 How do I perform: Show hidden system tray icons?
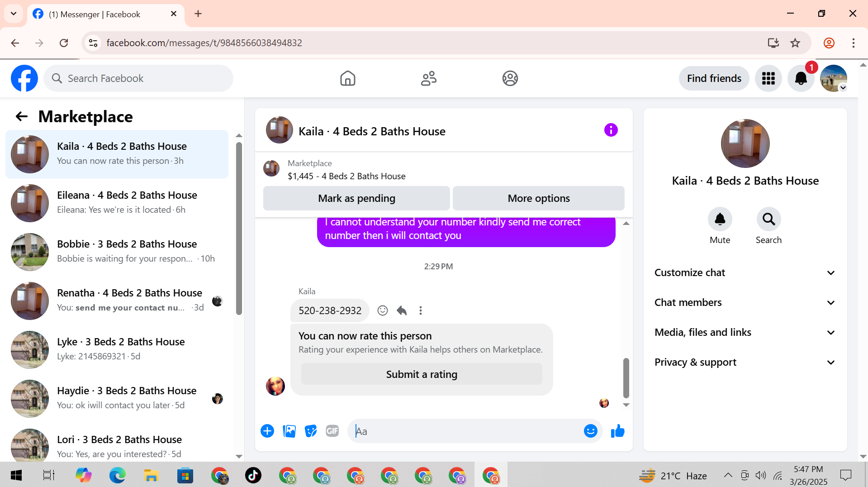[728, 475]
